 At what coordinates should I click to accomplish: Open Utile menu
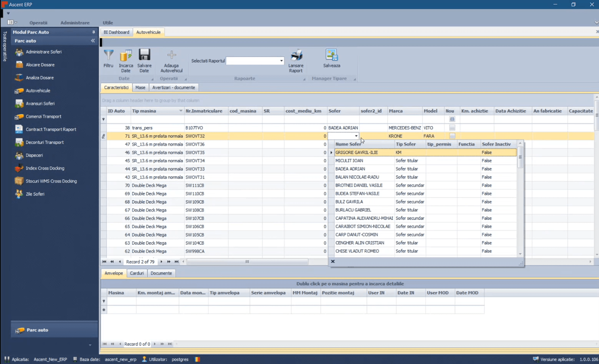[108, 23]
